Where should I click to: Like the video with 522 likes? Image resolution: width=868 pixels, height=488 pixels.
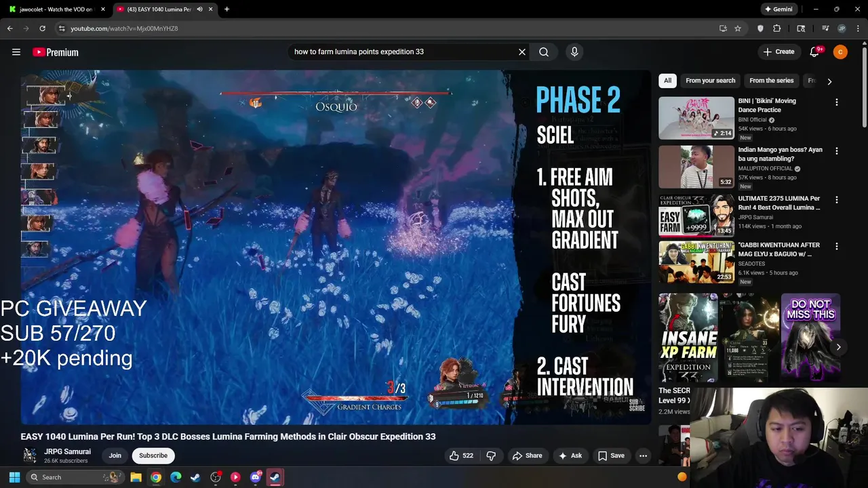tap(461, 455)
